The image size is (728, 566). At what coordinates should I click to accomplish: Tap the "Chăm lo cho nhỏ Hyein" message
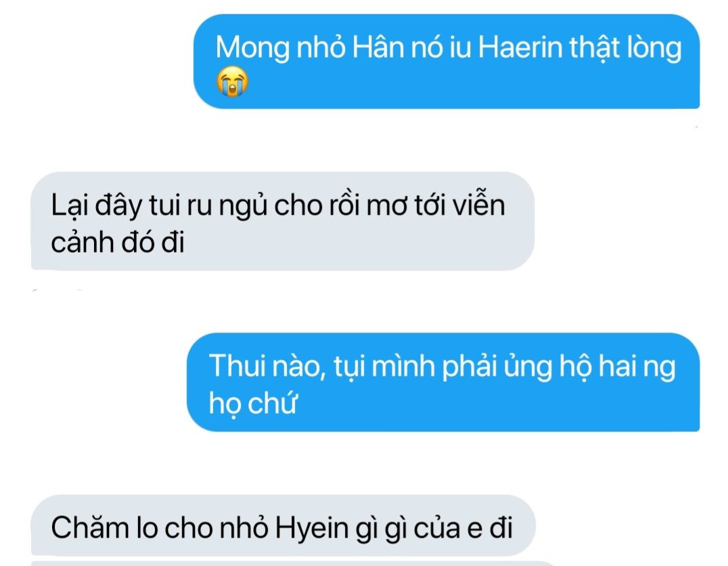coord(283,525)
